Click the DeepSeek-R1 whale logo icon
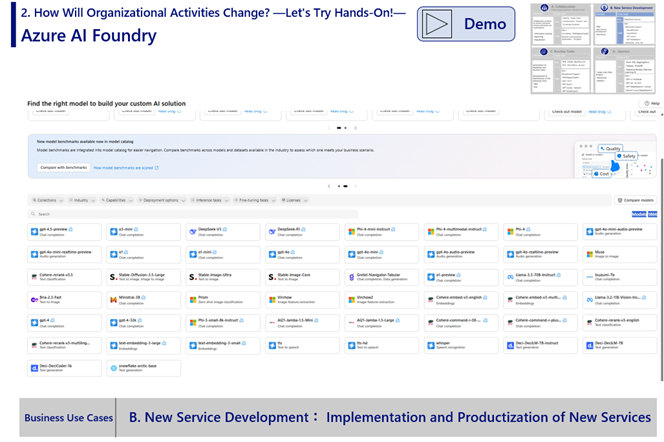 (x=272, y=232)
